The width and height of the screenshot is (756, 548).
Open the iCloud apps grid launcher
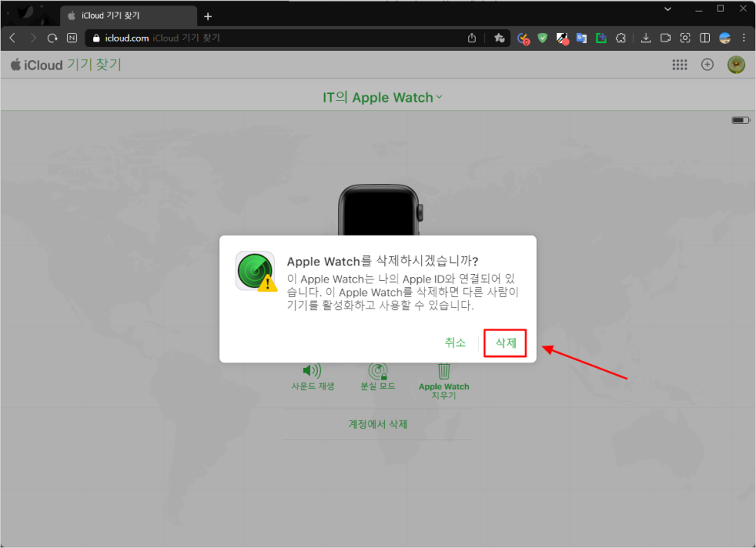[x=680, y=65]
